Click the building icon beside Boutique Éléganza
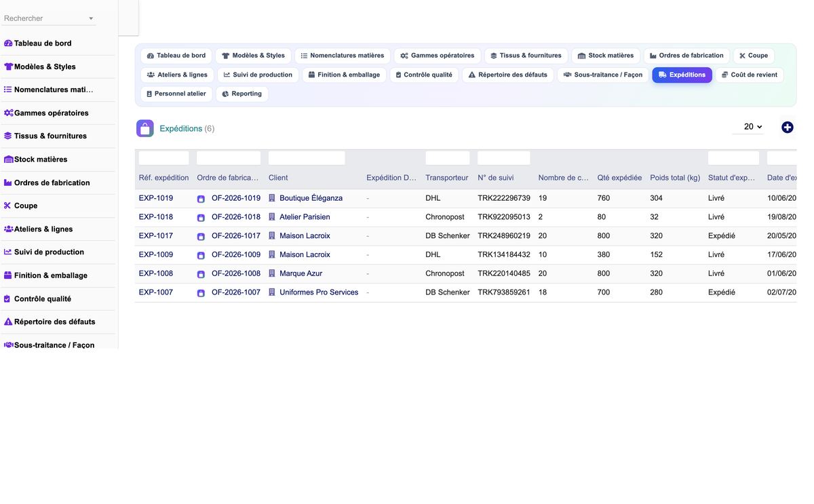Image resolution: width=814 pixels, height=504 pixels. [x=272, y=198]
